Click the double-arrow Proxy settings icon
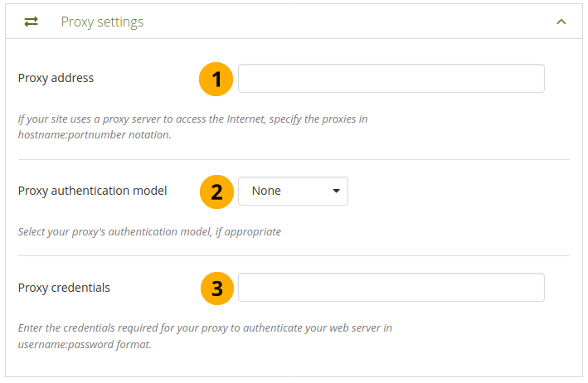The width and height of the screenshot is (588, 383). tap(31, 22)
